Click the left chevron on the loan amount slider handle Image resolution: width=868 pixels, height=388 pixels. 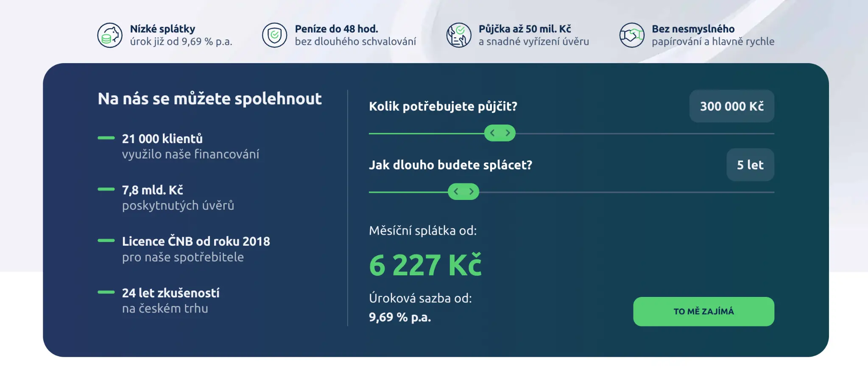coord(492,133)
